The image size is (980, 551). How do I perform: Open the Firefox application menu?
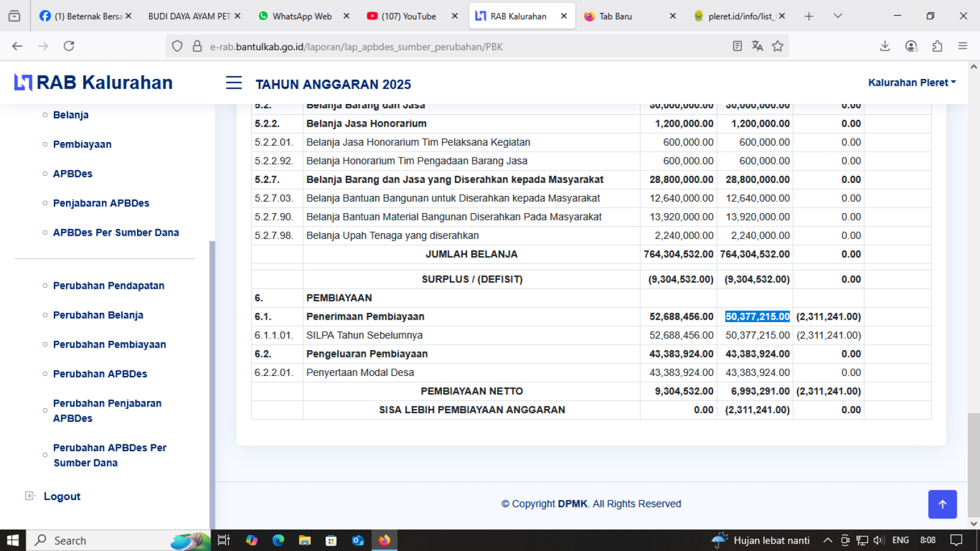[962, 47]
